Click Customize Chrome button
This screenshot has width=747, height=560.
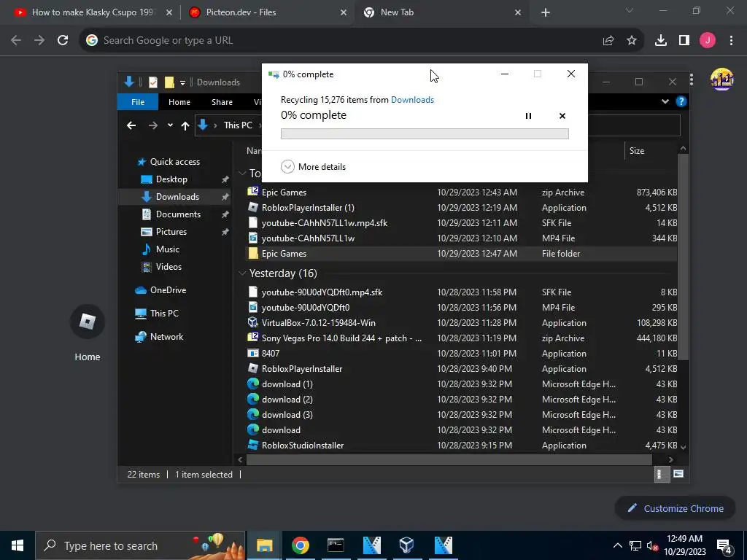click(675, 508)
